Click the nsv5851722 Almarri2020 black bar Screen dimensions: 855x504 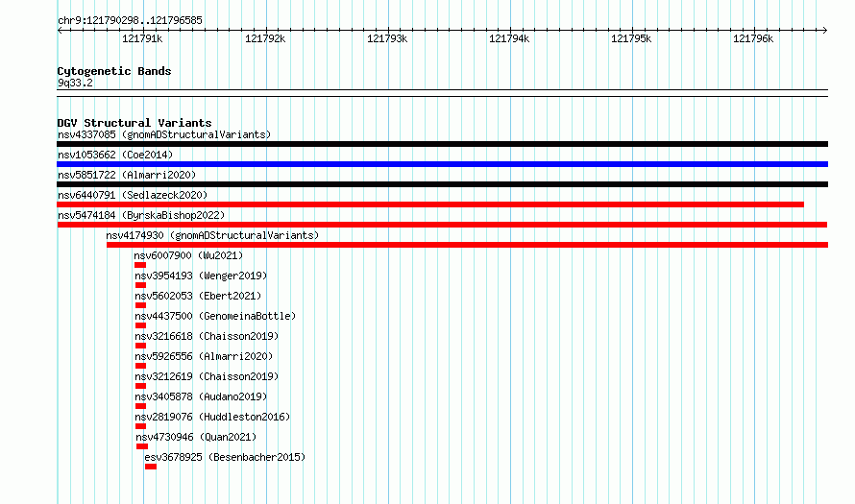point(442,184)
